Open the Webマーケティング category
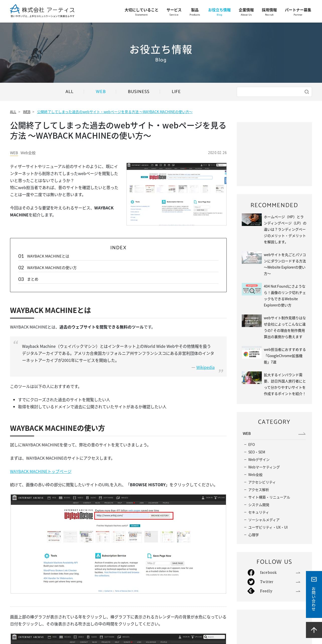Screen dimensions: 322x644 click(264, 467)
